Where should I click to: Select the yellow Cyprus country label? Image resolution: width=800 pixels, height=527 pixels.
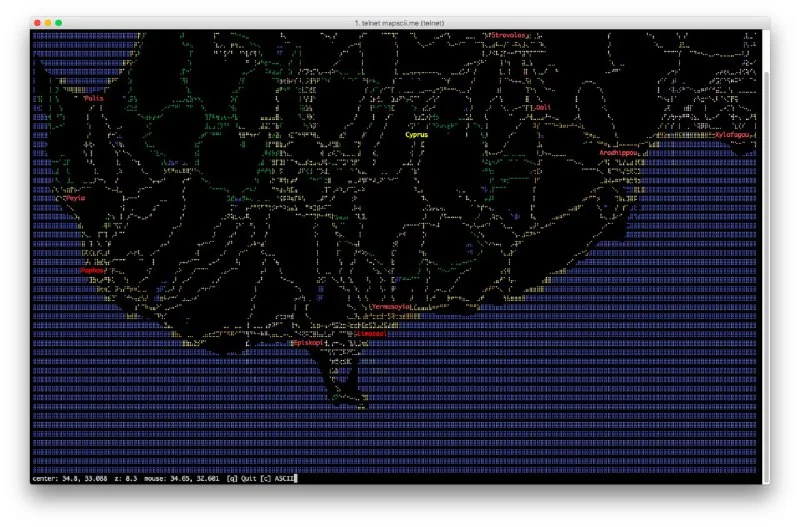(417, 133)
